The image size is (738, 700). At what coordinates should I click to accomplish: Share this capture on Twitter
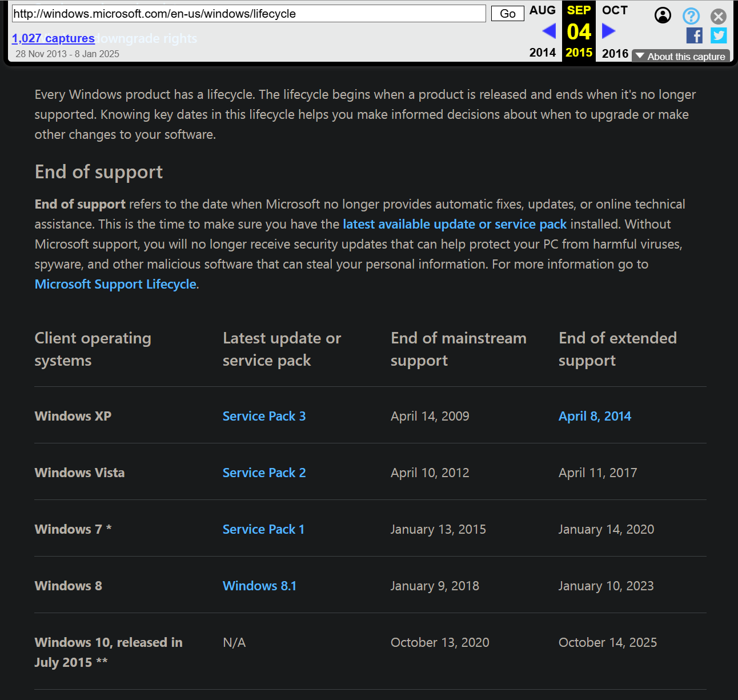[x=719, y=35]
